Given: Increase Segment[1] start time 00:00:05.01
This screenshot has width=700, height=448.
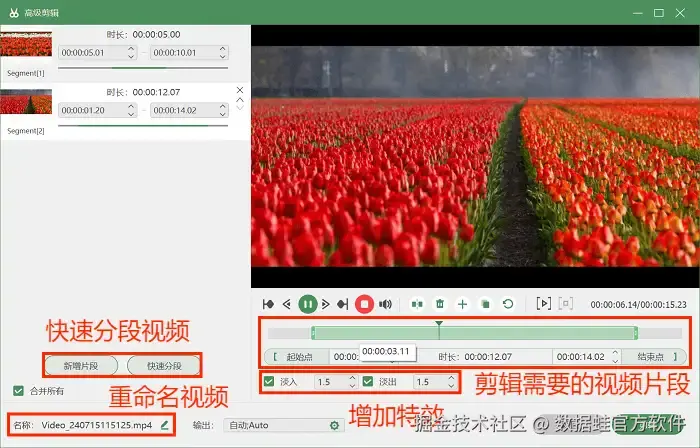Looking at the screenshot, I should tap(131, 49).
